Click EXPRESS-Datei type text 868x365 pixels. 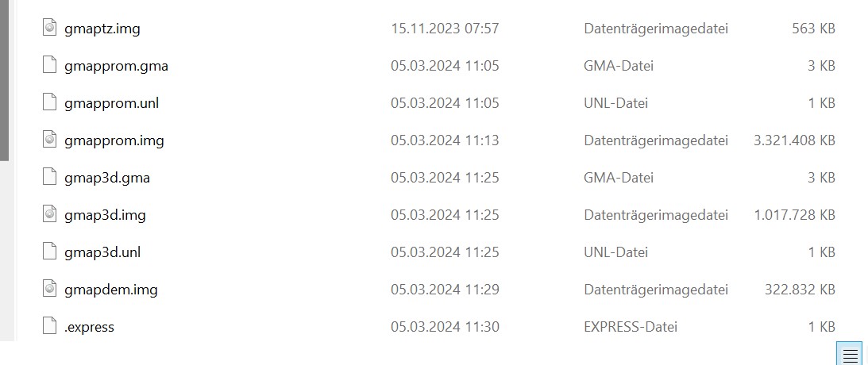tap(631, 327)
